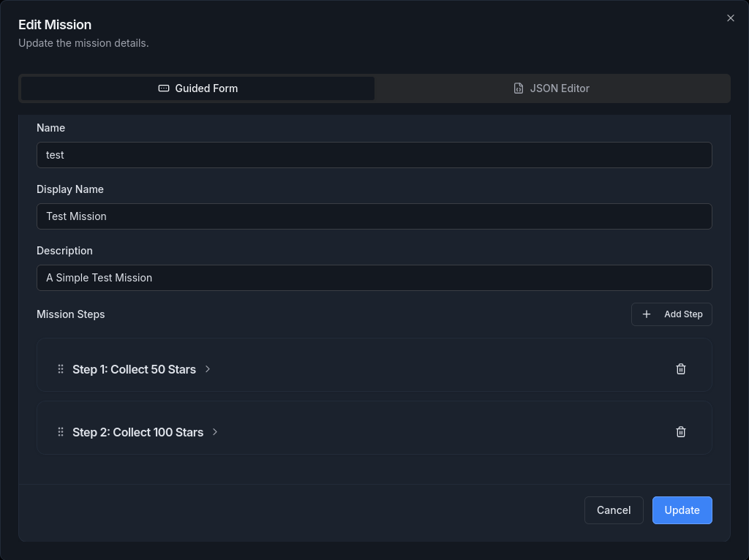Click the plus icon to add step
The width and height of the screenshot is (749, 560).
point(647,314)
